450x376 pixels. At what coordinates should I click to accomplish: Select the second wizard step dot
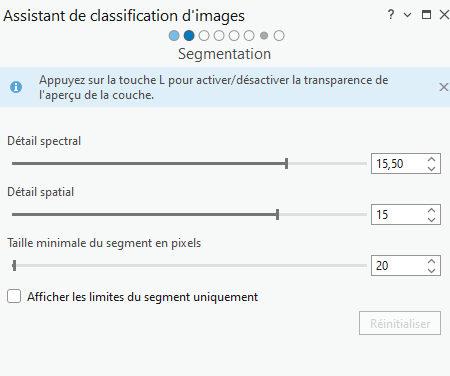point(189,36)
